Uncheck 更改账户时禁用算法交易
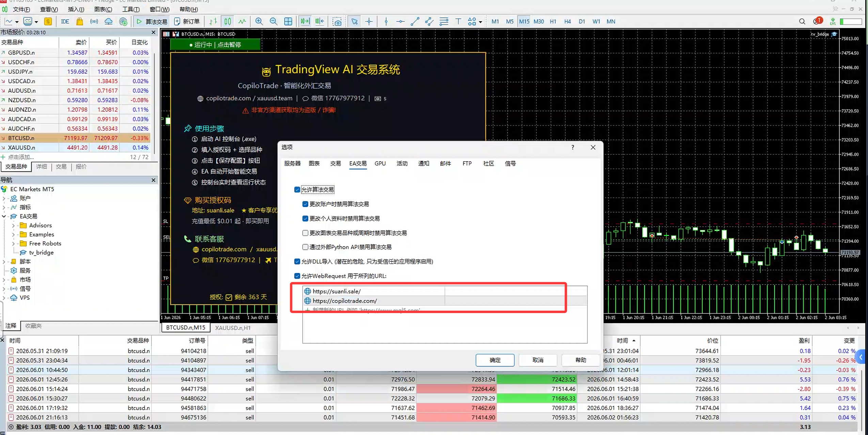This screenshot has height=435, width=868. coord(305,204)
